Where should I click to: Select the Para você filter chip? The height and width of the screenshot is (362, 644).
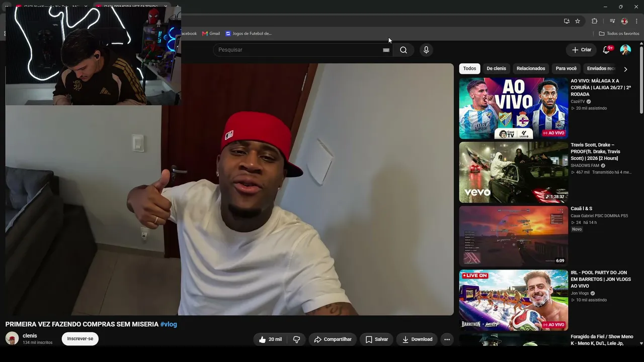click(566, 68)
